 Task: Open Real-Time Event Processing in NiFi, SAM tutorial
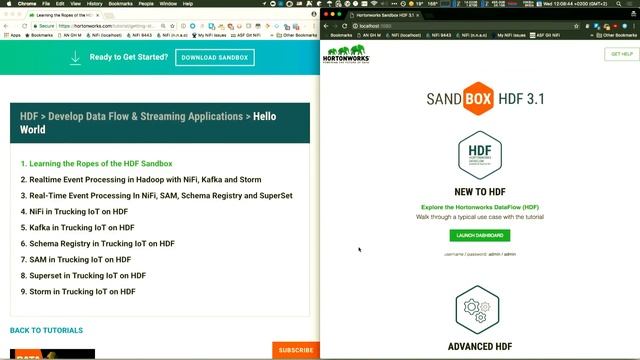161,196
